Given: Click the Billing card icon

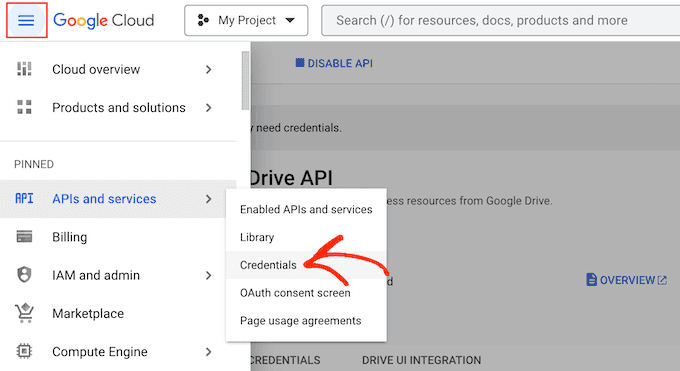Looking at the screenshot, I should [24, 237].
